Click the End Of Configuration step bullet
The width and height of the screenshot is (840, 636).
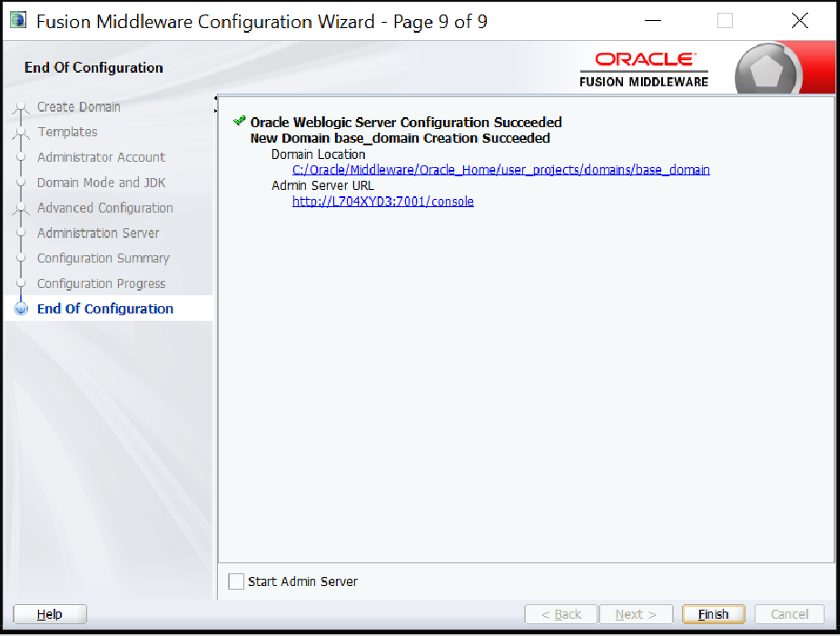pyautogui.click(x=22, y=309)
